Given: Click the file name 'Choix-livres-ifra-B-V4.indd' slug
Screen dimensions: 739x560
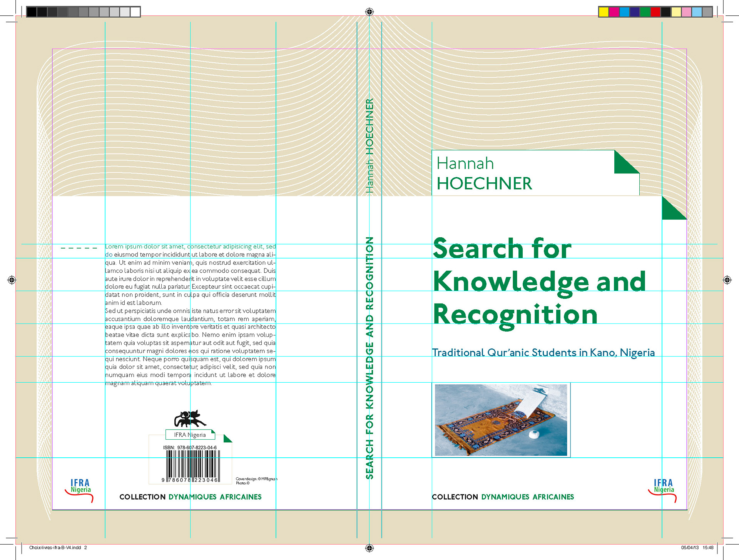Looking at the screenshot, I should tap(55, 548).
